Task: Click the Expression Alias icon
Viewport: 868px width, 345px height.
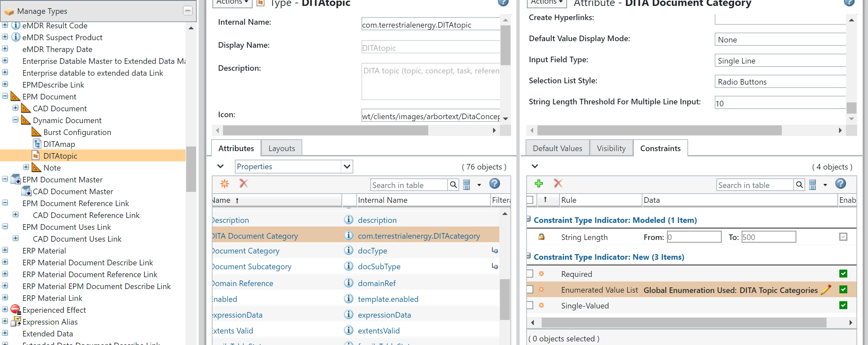Action: pos(15,321)
